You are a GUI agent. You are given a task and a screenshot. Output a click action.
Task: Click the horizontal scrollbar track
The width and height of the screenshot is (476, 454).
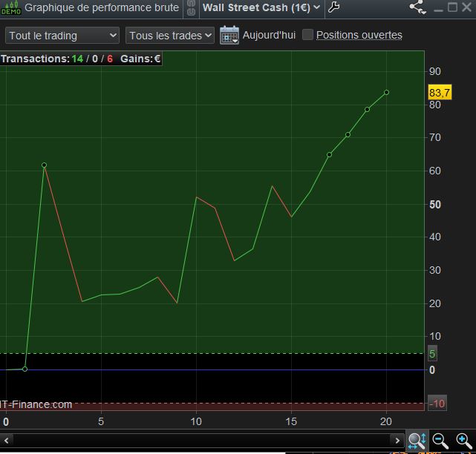202,441
